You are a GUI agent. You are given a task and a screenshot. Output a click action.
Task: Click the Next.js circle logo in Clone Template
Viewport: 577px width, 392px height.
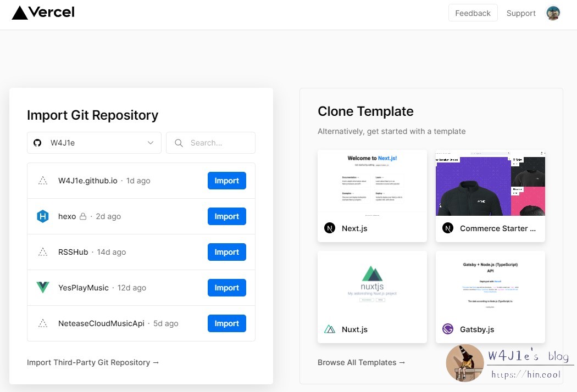coord(329,228)
